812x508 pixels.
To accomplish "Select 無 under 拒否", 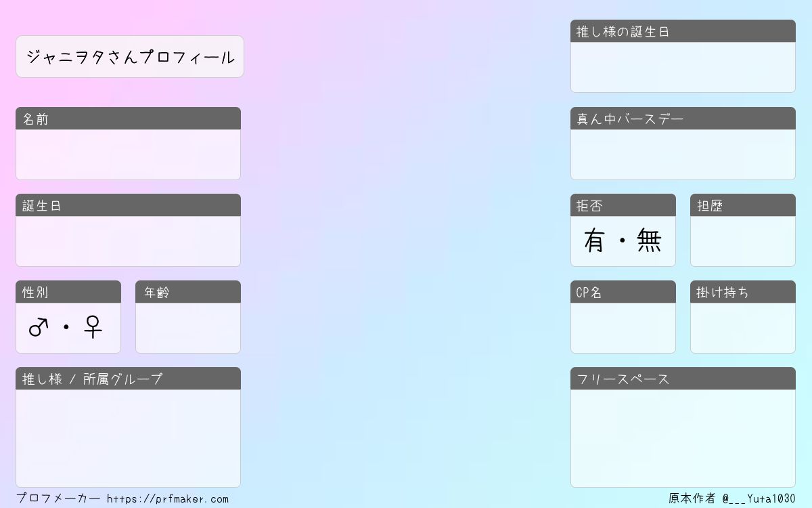I will click(x=649, y=241).
